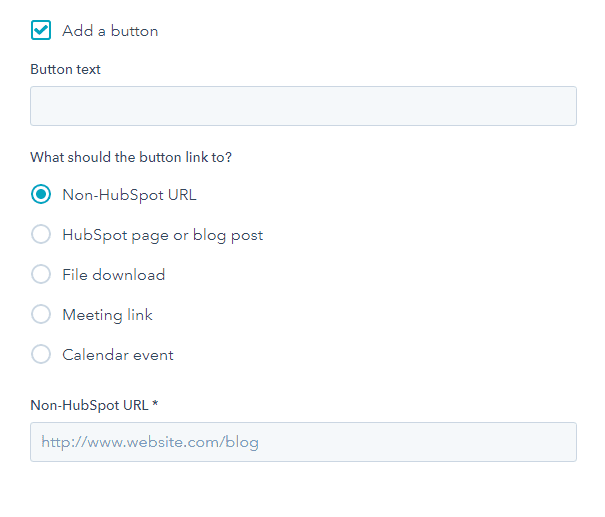
Task: Click the teal checkmark icon
Action: (41, 30)
